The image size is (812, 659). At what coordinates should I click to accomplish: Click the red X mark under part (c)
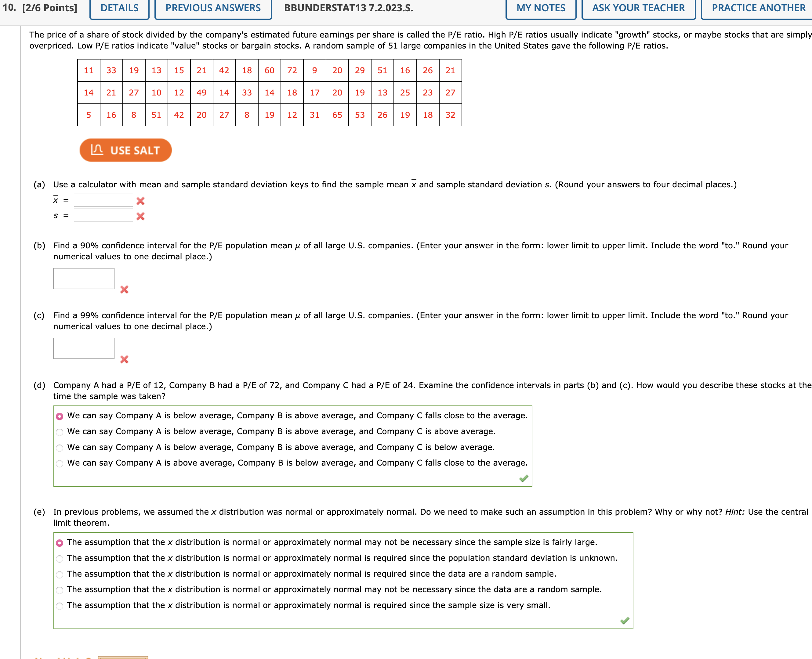point(124,359)
